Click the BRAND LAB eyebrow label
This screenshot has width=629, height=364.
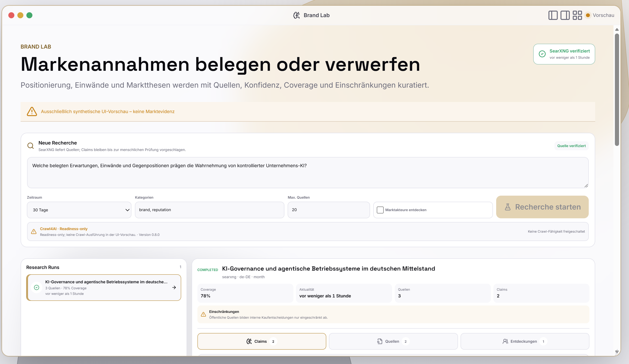[x=36, y=47]
